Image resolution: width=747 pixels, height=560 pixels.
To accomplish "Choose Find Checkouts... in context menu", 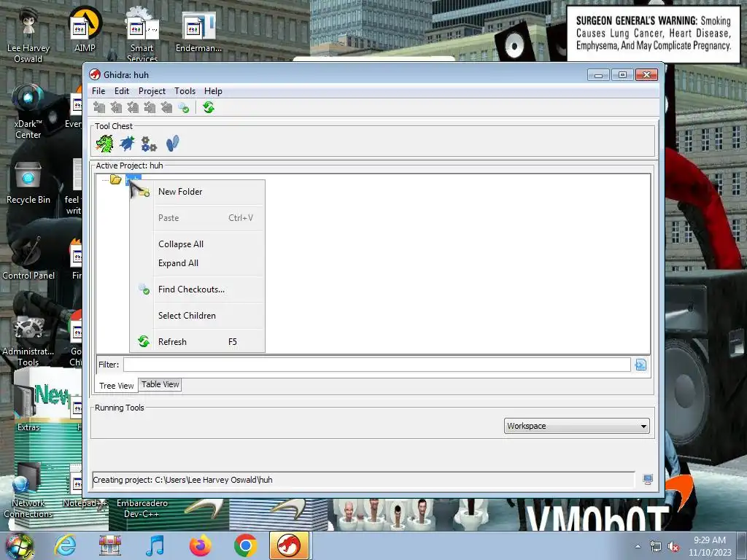I will point(197,289).
